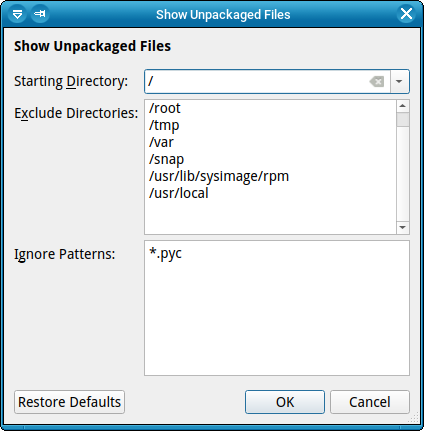Select the /var excluded directory line
Image resolution: width=424 pixels, height=431 pixels.
tap(161, 142)
